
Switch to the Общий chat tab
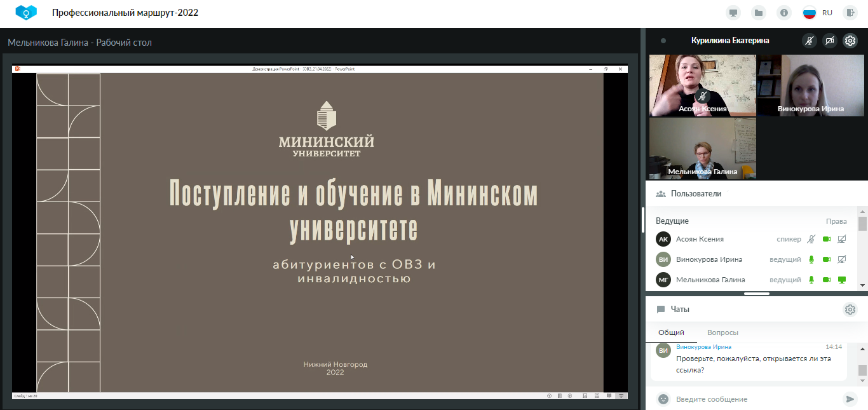pyautogui.click(x=671, y=332)
